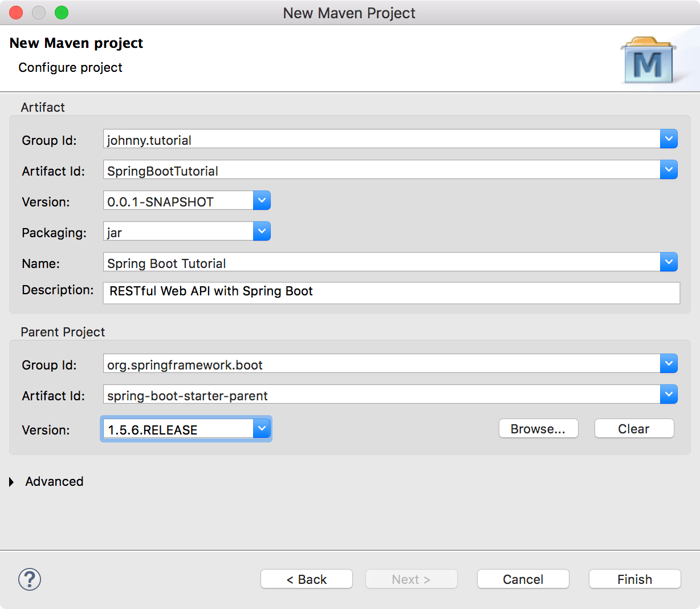Click the help question mark icon

click(30, 579)
